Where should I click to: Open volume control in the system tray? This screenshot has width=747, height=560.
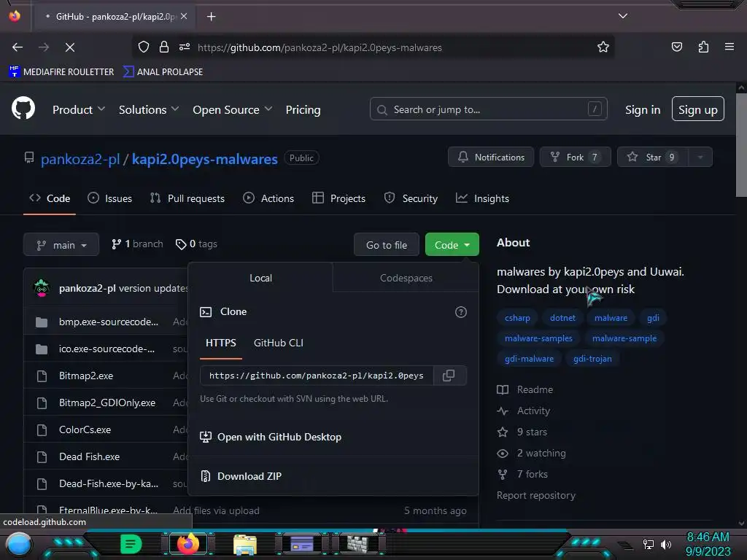point(666,544)
